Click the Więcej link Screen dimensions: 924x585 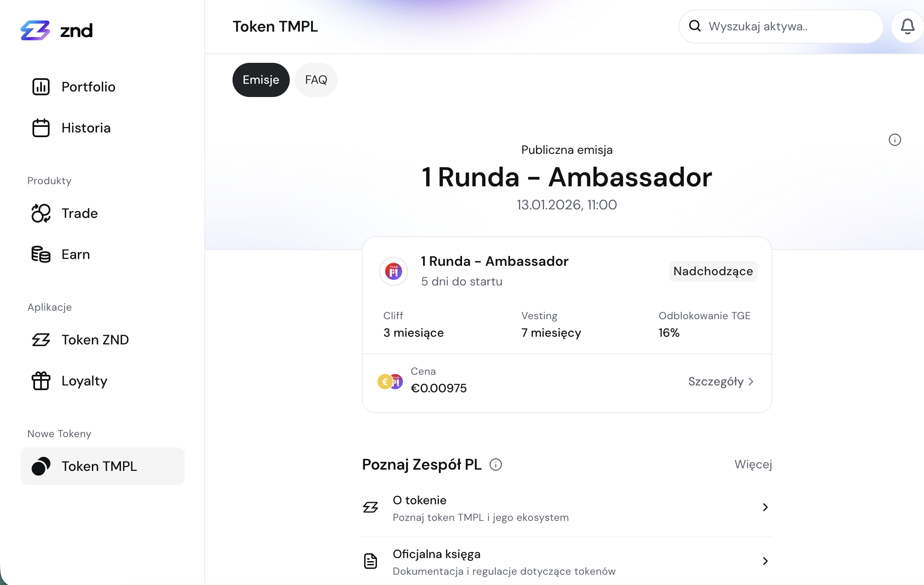753,464
